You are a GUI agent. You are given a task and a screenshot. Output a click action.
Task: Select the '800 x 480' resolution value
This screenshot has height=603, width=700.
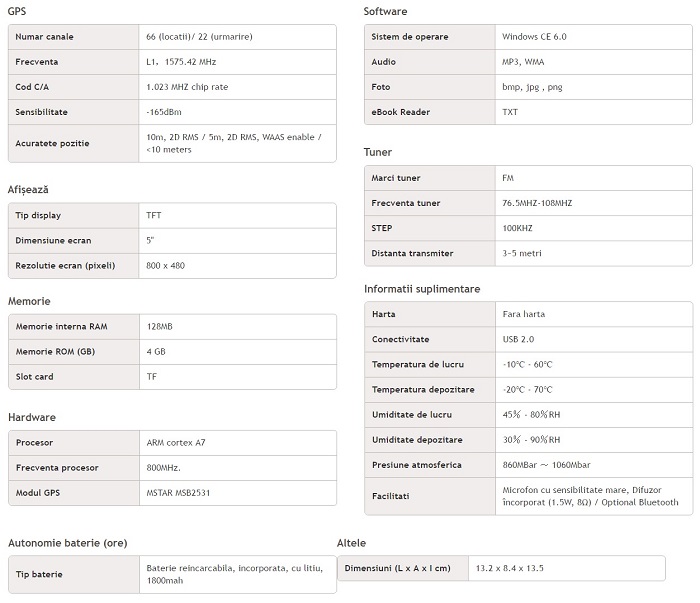(x=165, y=265)
